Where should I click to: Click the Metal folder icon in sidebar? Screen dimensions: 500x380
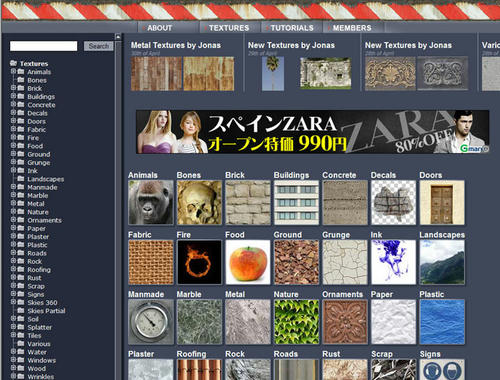[x=21, y=203]
